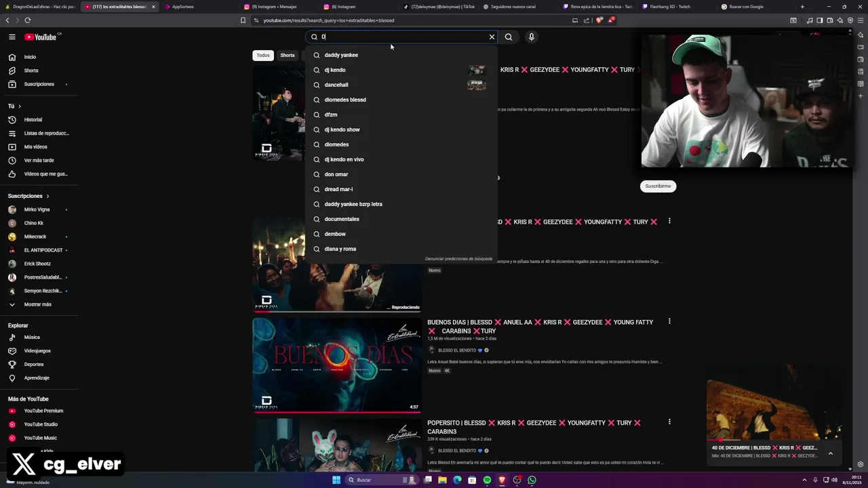868x488 pixels.
Task: Open Shorts in the sidebar
Action: [39, 70]
